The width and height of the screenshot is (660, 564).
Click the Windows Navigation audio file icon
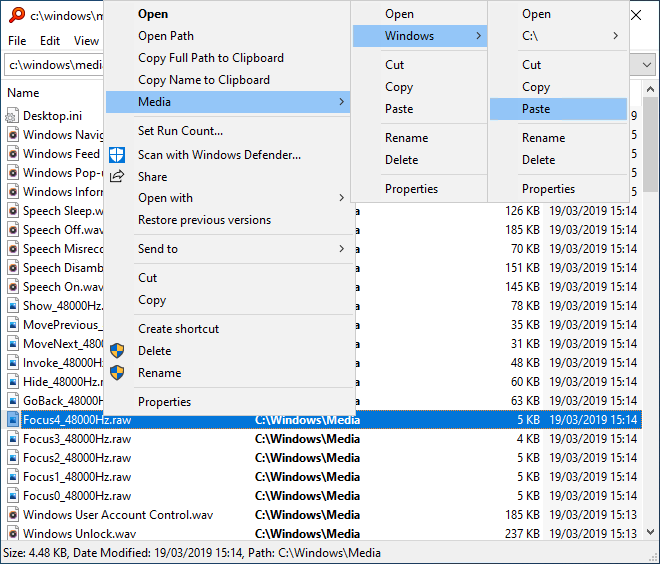13,135
